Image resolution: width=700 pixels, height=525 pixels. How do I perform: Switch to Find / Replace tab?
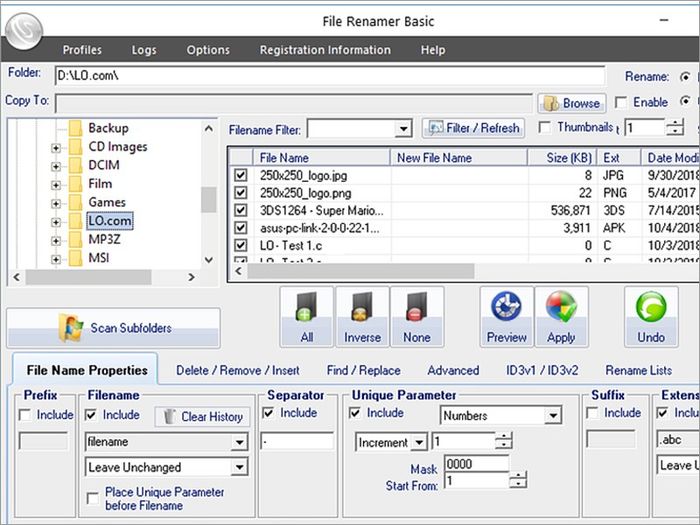[x=363, y=371]
